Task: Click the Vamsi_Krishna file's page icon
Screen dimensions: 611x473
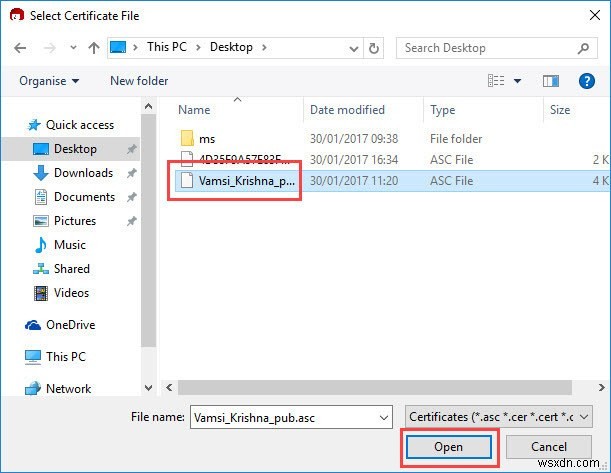Action: pos(187,180)
